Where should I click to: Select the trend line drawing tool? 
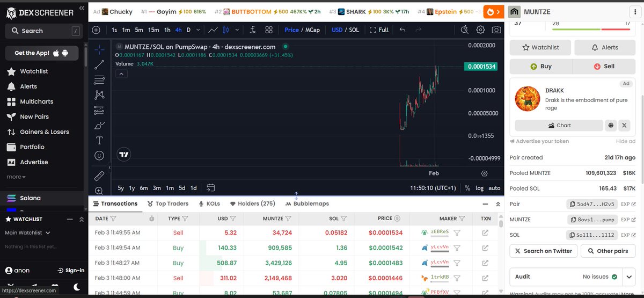pyautogui.click(x=99, y=65)
